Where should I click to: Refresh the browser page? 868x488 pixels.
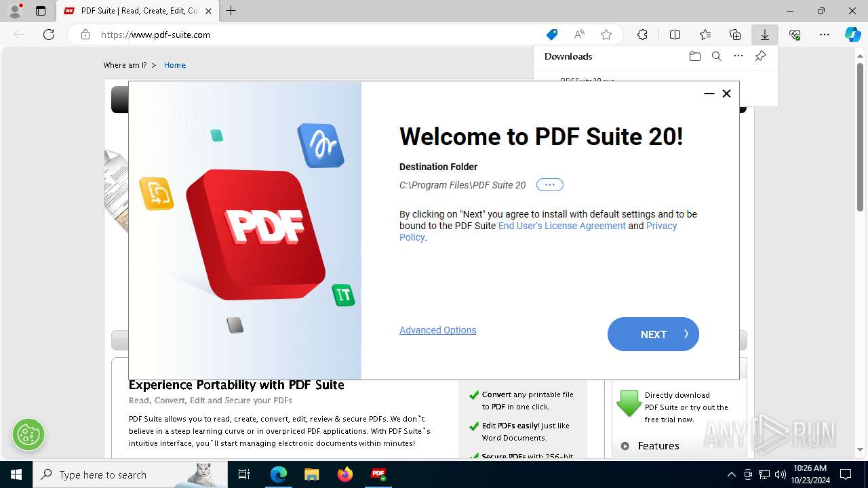pyautogui.click(x=49, y=35)
